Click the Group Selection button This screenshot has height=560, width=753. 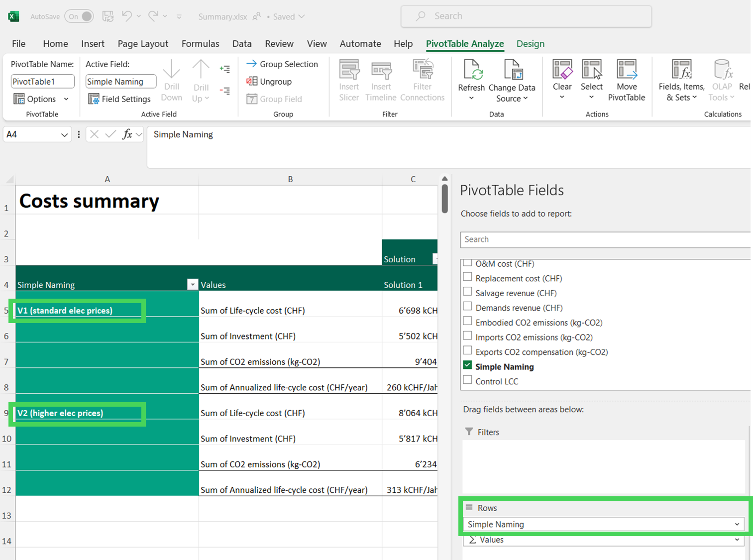[x=282, y=64]
